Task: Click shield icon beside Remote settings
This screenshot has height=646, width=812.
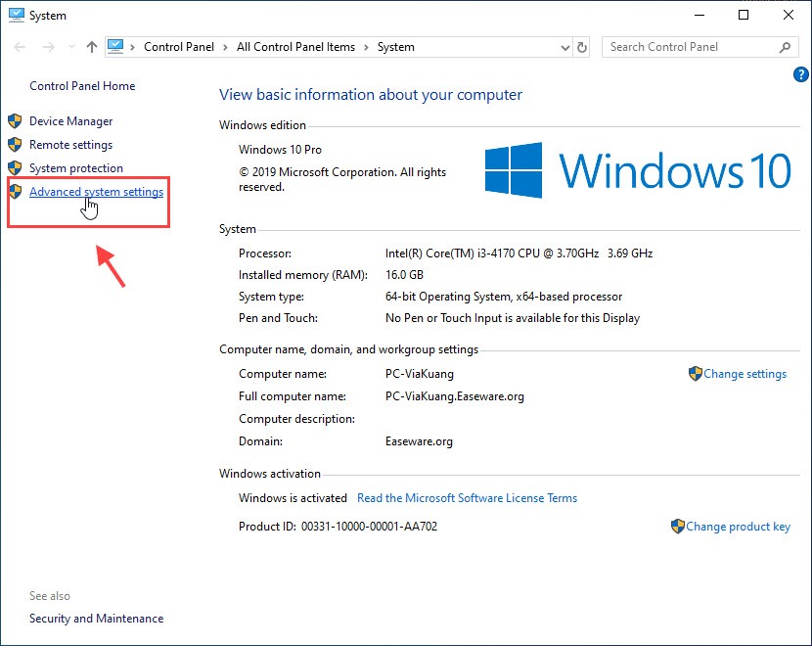Action: pyautogui.click(x=15, y=145)
